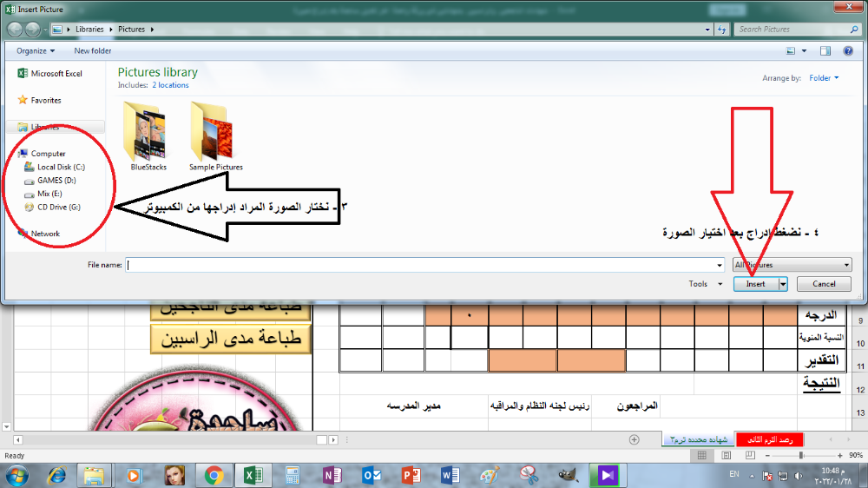This screenshot has width=868, height=488.
Task: Switch to Page Layout view in Excel
Action: click(x=727, y=455)
